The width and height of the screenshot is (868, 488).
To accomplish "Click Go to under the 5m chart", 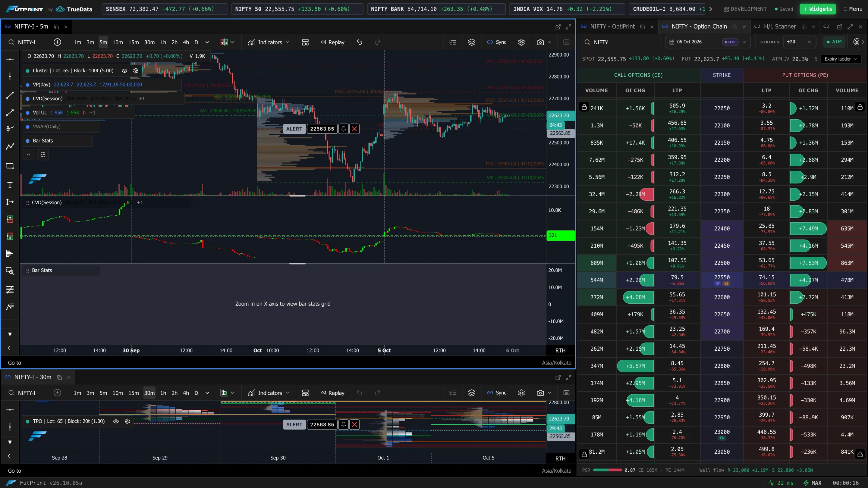I will pyautogui.click(x=14, y=363).
